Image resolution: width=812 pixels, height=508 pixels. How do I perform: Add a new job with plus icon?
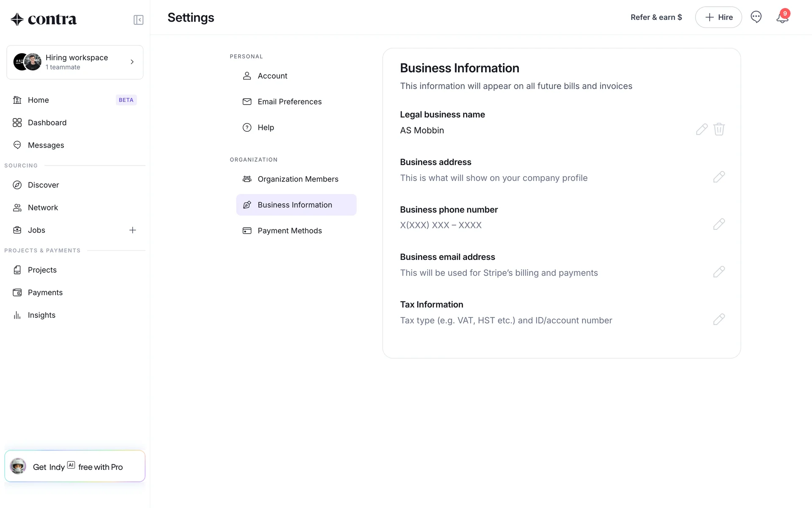tap(132, 230)
